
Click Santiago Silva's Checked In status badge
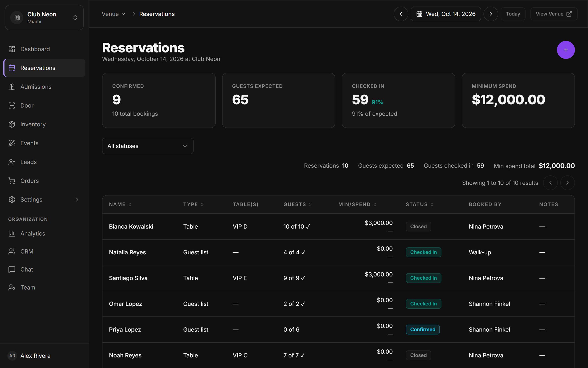coord(423,278)
